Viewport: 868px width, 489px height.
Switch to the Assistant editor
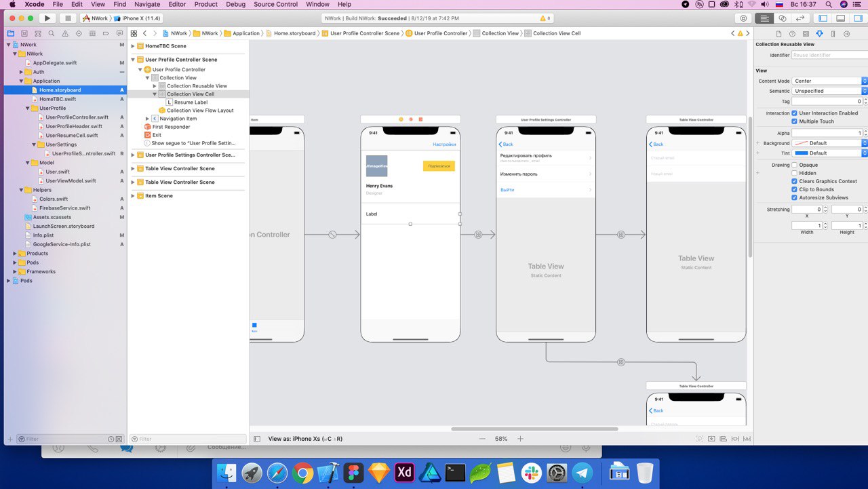click(783, 18)
